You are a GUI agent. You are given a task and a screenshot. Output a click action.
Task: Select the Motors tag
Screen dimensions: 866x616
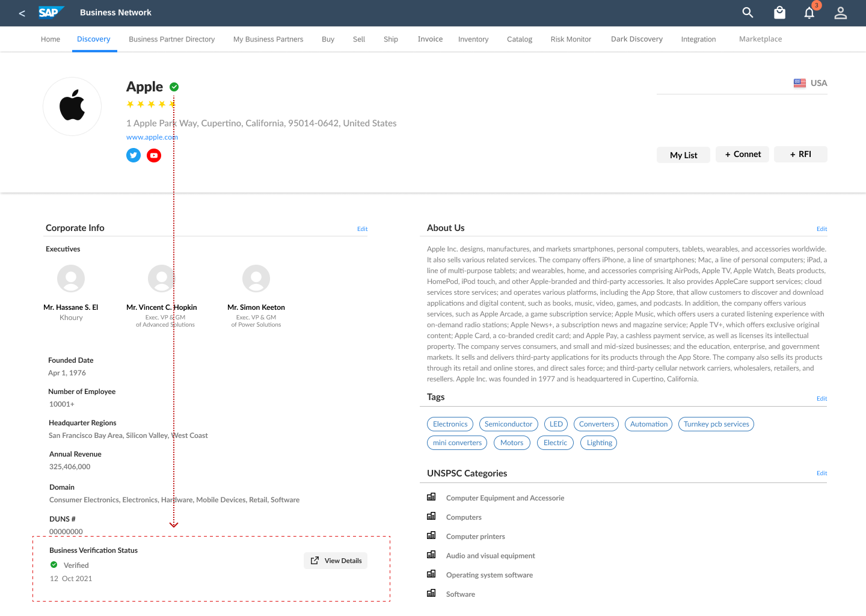[512, 443]
